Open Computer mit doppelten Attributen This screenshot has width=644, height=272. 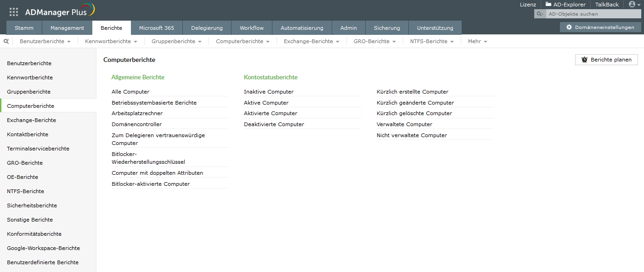click(x=157, y=173)
